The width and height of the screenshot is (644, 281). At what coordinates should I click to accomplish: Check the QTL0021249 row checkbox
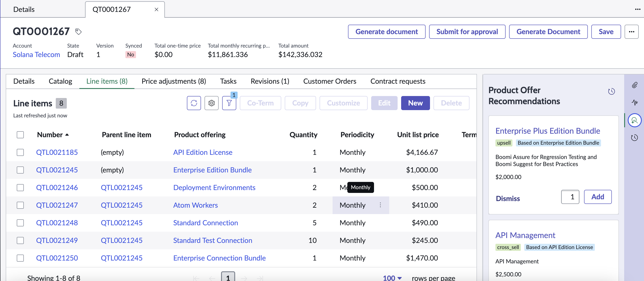tap(20, 240)
